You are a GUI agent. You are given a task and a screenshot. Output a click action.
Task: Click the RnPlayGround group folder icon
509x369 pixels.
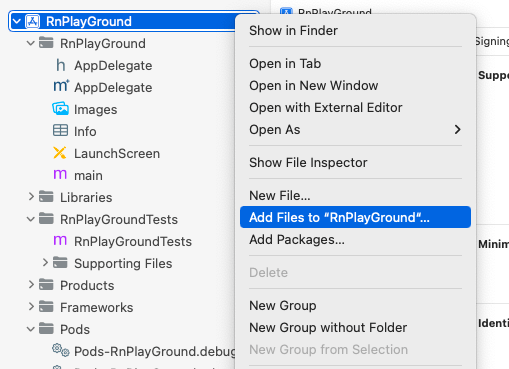pyautogui.click(x=46, y=43)
